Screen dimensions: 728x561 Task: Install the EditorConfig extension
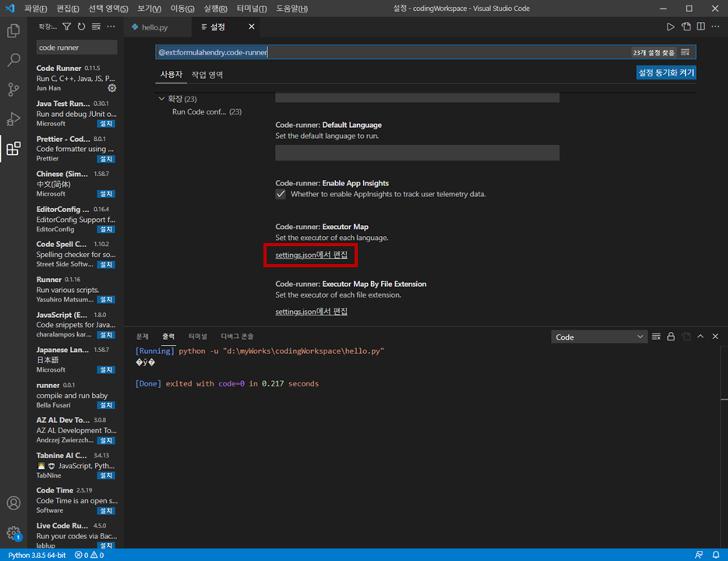pos(106,229)
